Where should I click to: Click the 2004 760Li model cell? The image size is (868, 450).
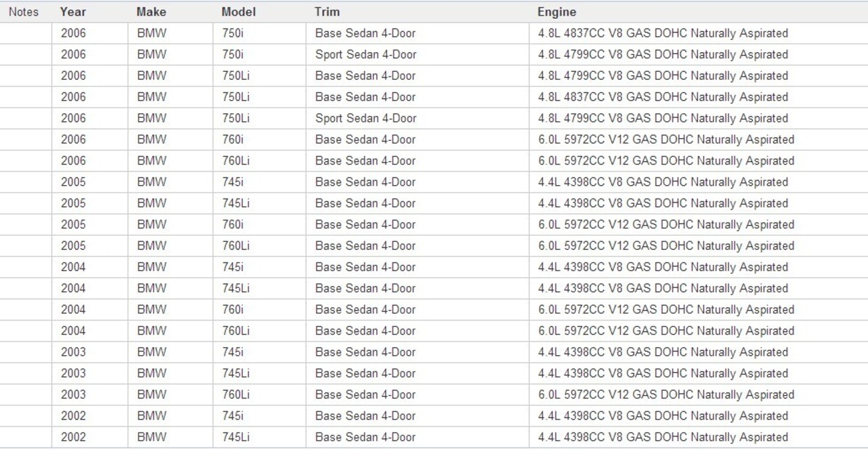(235, 331)
